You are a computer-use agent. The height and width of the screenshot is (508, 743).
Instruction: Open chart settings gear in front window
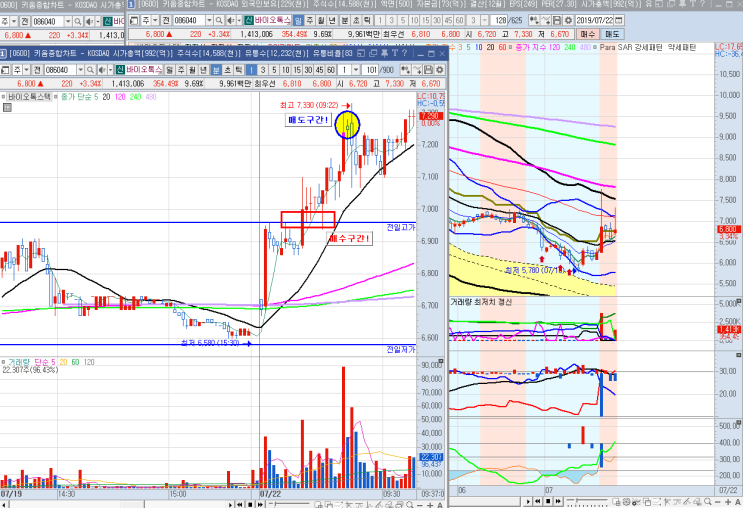click(x=439, y=70)
